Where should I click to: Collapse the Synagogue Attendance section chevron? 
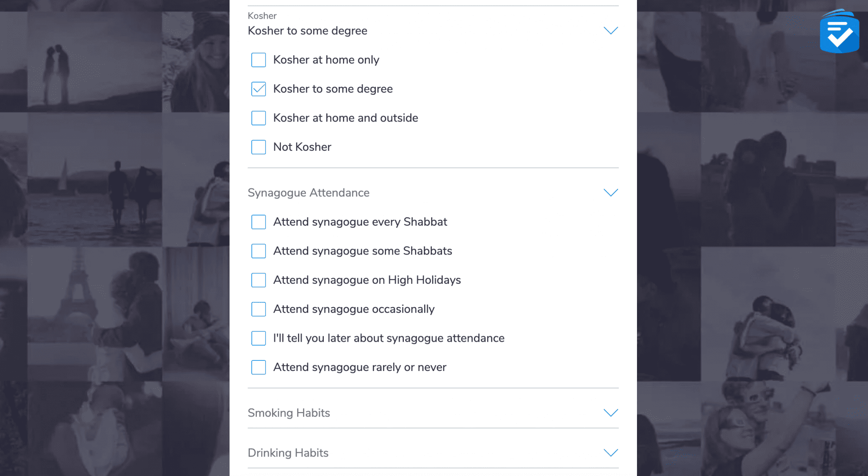pyautogui.click(x=610, y=193)
